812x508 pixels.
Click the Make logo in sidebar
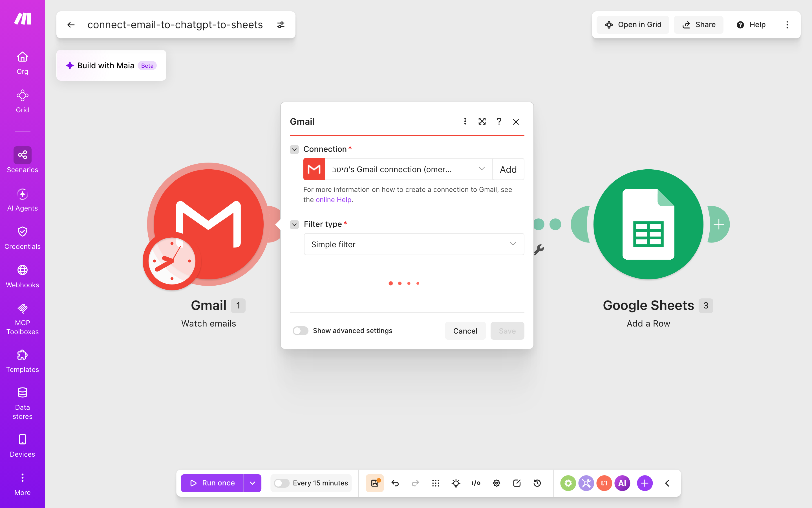[x=23, y=19]
